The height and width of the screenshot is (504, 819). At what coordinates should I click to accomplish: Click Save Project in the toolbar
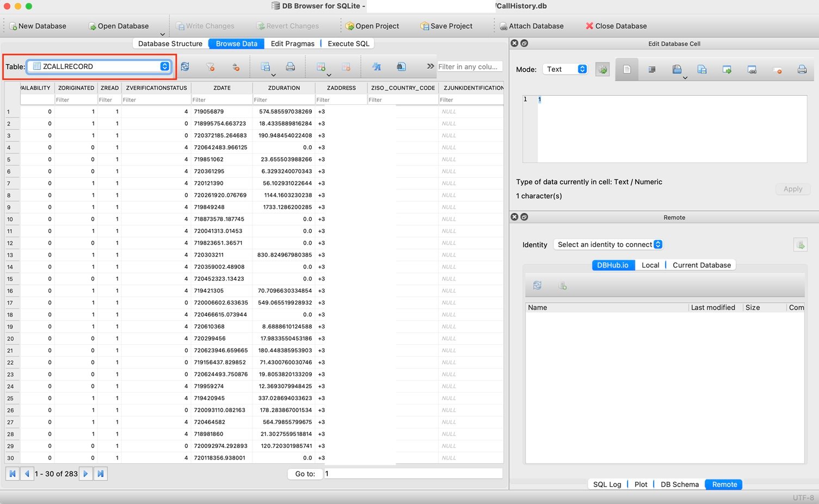(446, 26)
